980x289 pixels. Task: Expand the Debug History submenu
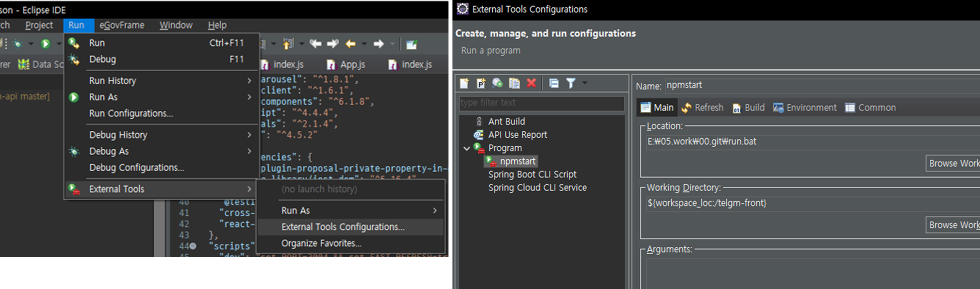tap(162, 135)
